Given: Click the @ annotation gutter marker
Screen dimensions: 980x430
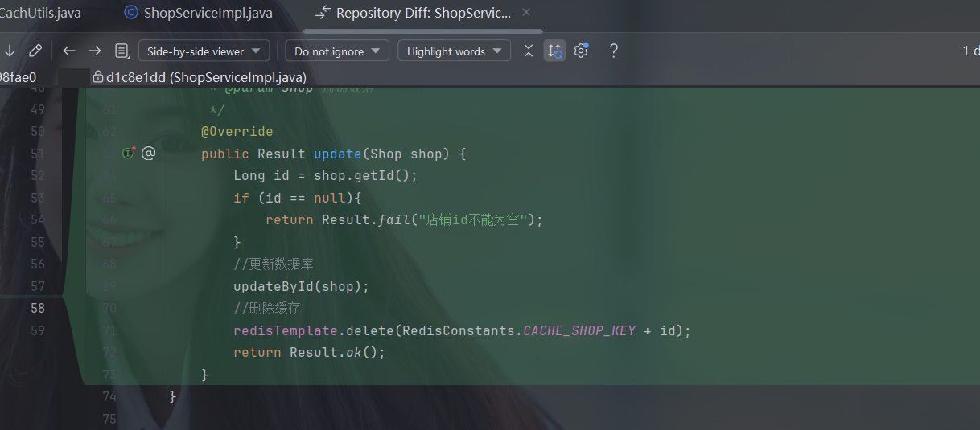Looking at the screenshot, I should [x=148, y=153].
